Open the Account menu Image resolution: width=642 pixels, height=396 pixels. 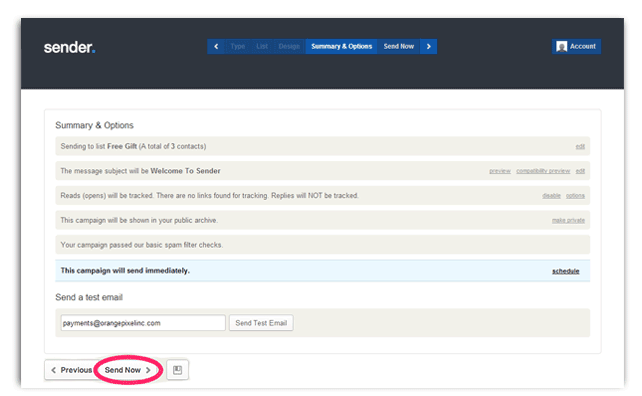pos(576,46)
